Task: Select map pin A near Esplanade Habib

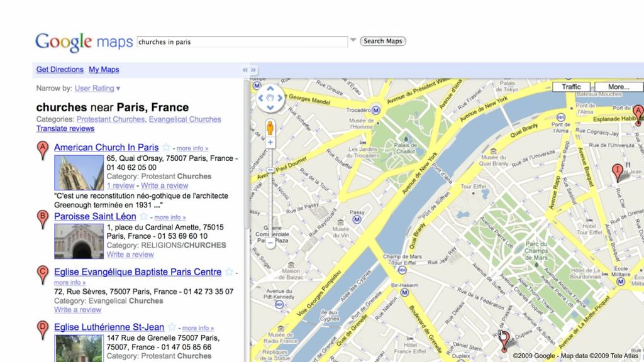Action: [638, 114]
